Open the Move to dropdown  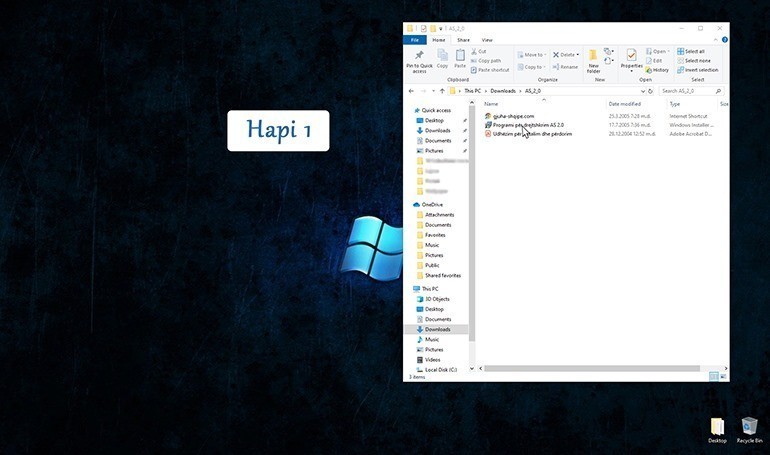[532, 54]
